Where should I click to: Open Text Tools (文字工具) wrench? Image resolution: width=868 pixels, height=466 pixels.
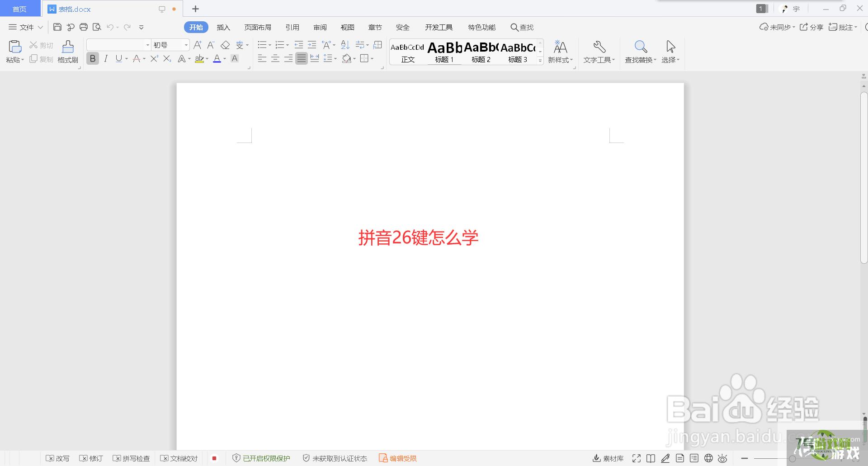click(x=599, y=52)
